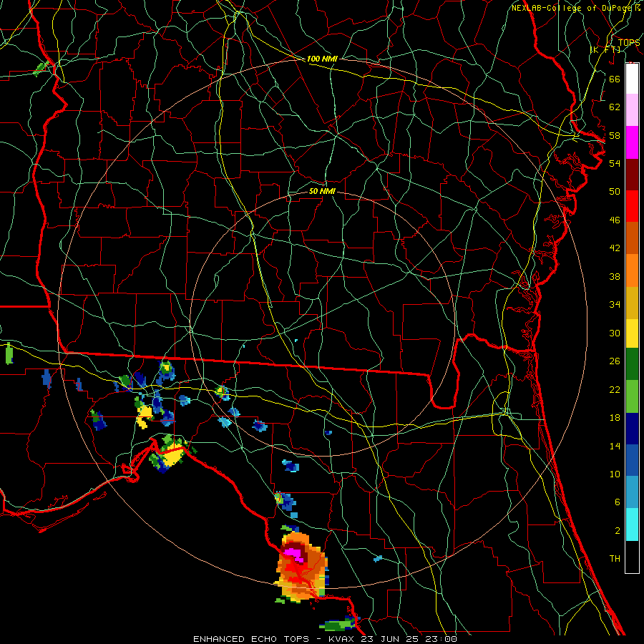Click the "54" legend value

pyautogui.click(x=615, y=163)
